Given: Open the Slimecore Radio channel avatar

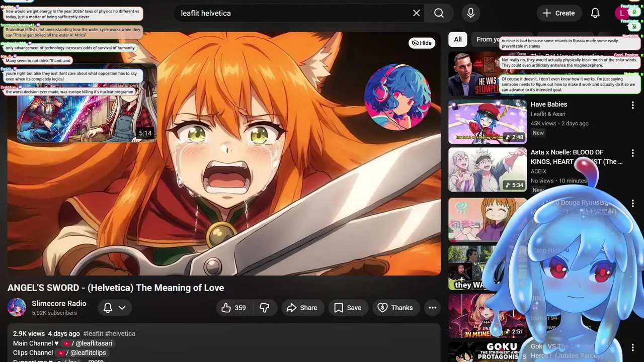Looking at the screenshot, I should pyautogui.click(x=17, y=307).
